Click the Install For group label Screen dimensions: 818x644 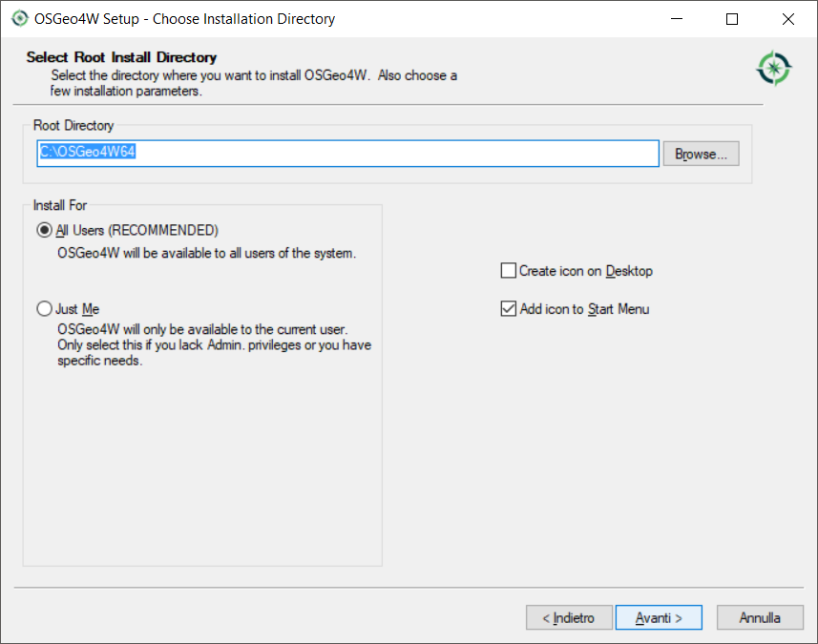pyautogui.click(x=60, y=205)
